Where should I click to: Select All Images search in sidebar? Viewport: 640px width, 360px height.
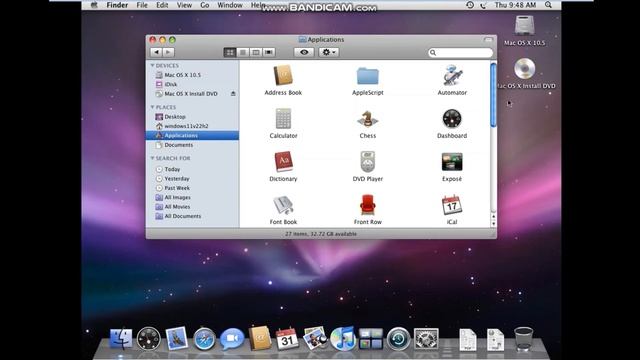[192, 198]
